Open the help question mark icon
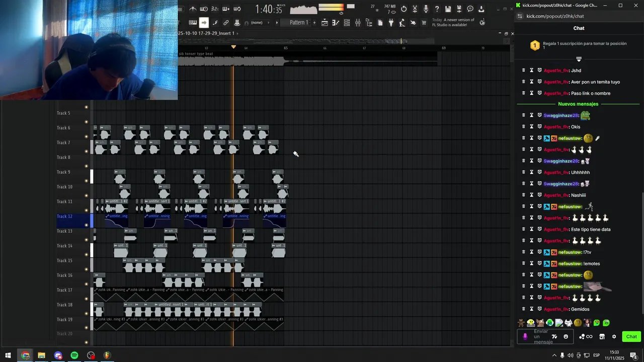The height and width of the screenshot is (362, 644). 437,9
